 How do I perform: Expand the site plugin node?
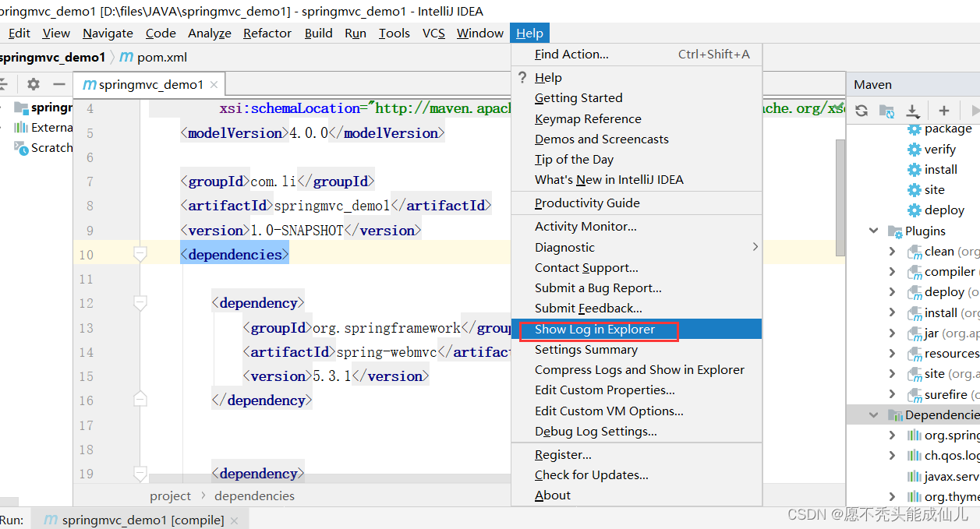[x=893, y=374]
